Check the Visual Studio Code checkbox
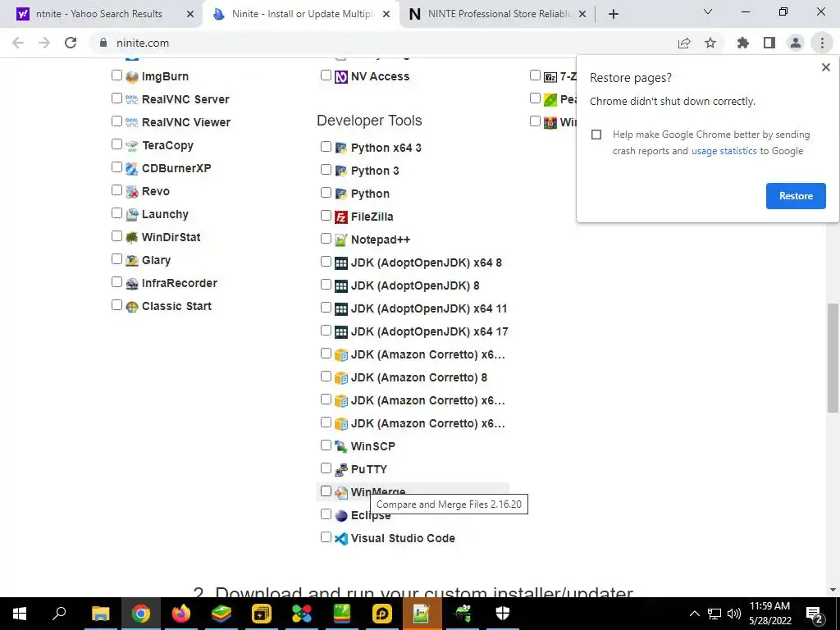The image size is (840, 630). click(x=326, y=536)
